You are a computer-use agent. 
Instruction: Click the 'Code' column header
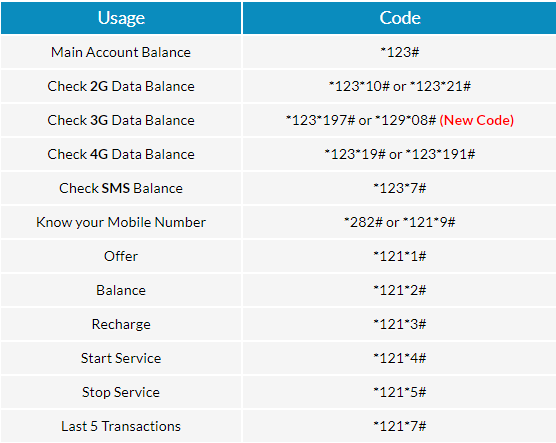[400, 18]
